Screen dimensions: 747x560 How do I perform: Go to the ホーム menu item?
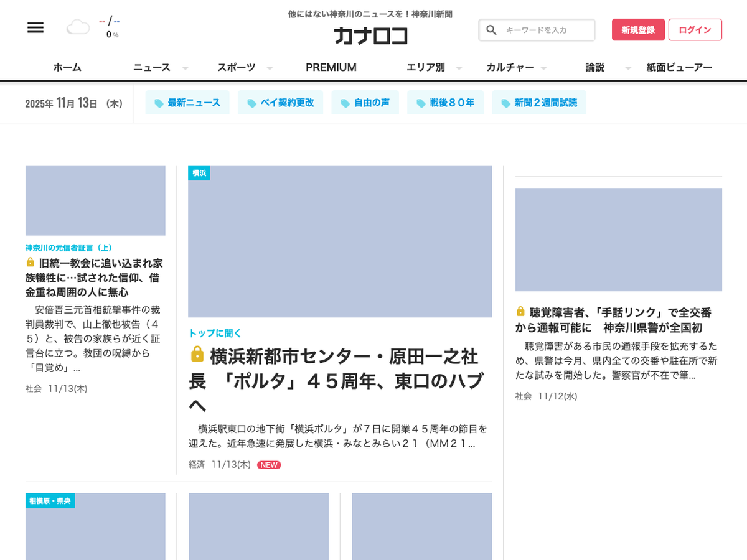(x=67, y=67)
